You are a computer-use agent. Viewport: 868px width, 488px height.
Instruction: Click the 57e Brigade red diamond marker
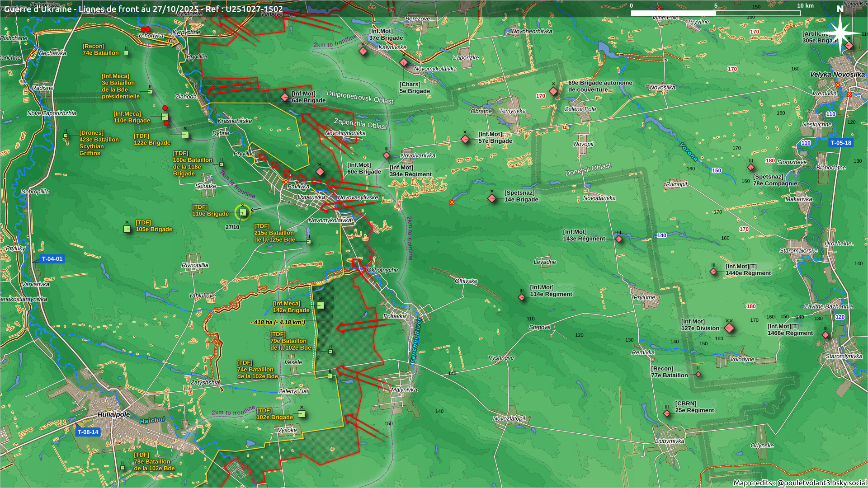tap(465, 139)
